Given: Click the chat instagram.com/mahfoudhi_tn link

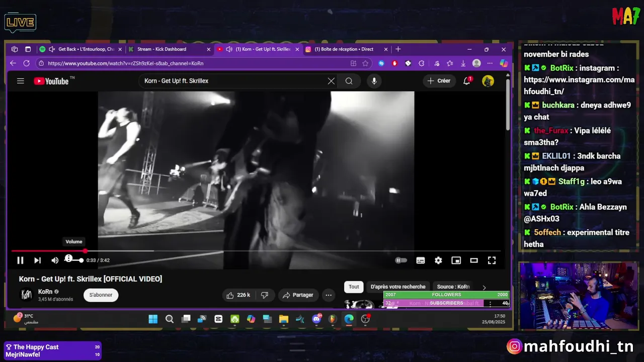Looking at the screenshot, I should [579, 85].
